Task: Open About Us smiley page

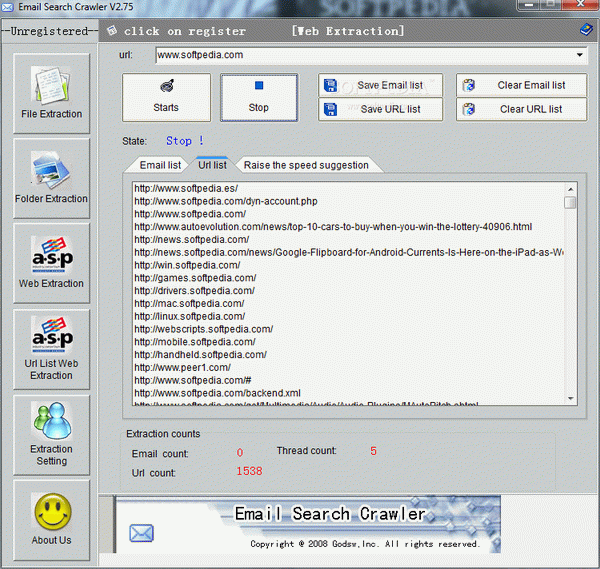Action: (x=51, y=520)
